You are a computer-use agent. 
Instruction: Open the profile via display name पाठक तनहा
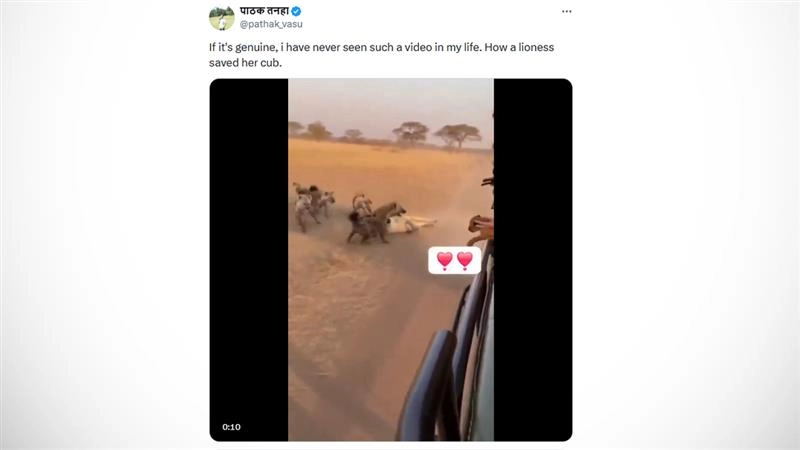click(x=264, y=11)
